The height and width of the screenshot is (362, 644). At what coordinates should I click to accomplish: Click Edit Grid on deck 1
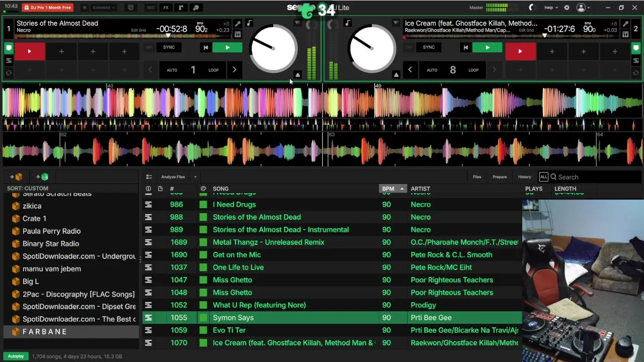click(138, 30)
